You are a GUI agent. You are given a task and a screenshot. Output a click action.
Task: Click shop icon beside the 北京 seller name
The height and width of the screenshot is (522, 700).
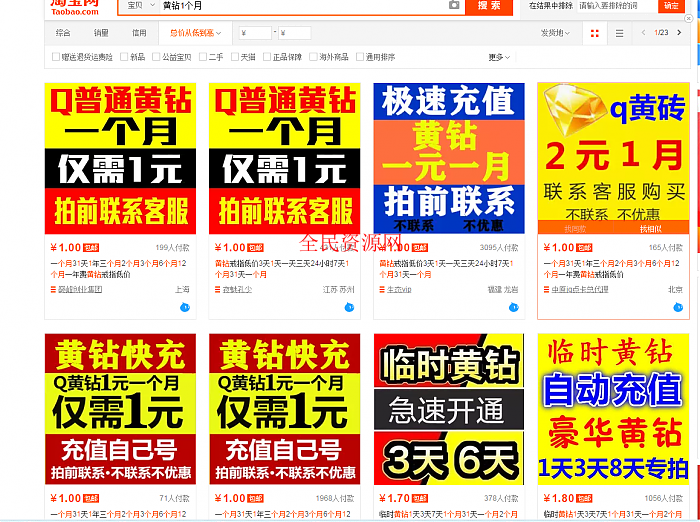coord(546,290)
